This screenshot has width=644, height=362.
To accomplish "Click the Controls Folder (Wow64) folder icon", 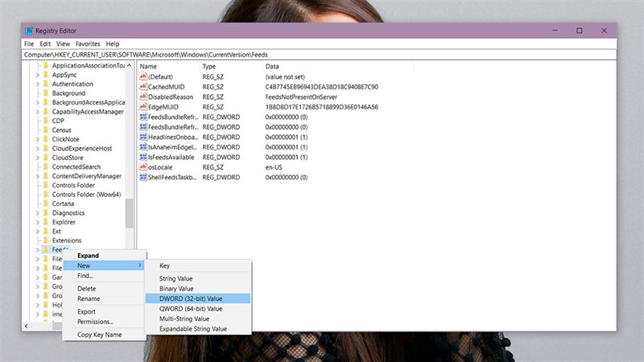I will pos(46,195).
